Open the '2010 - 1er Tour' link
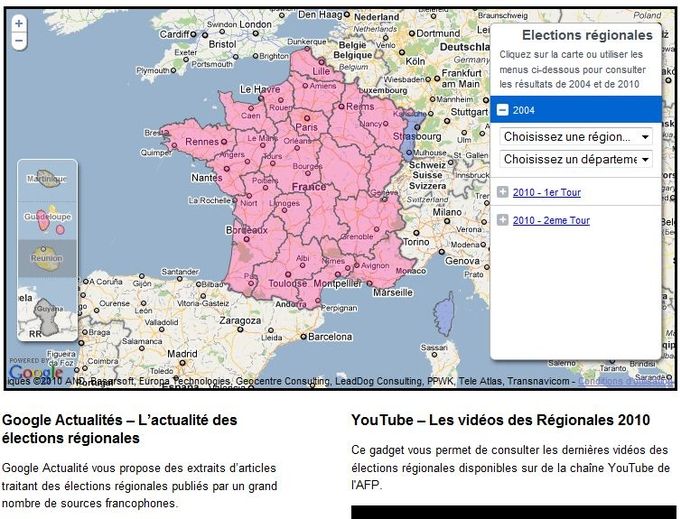The image size is (680, 519). tap(546, 193)
